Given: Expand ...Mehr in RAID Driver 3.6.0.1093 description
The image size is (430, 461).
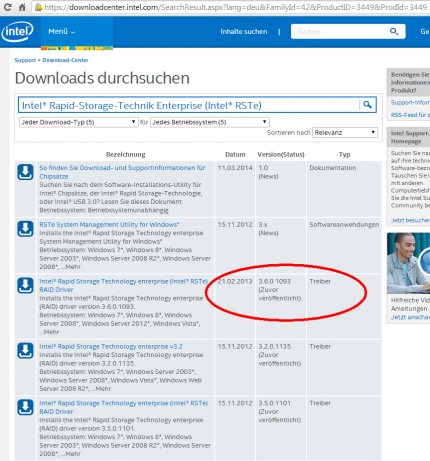Looking at the screenshot, I should [x=49, y=332].
